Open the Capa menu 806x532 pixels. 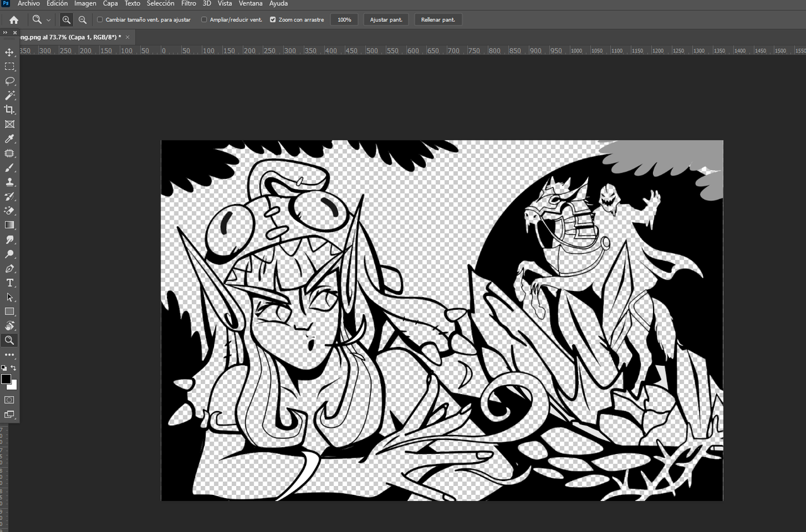[x=110, y=3]
